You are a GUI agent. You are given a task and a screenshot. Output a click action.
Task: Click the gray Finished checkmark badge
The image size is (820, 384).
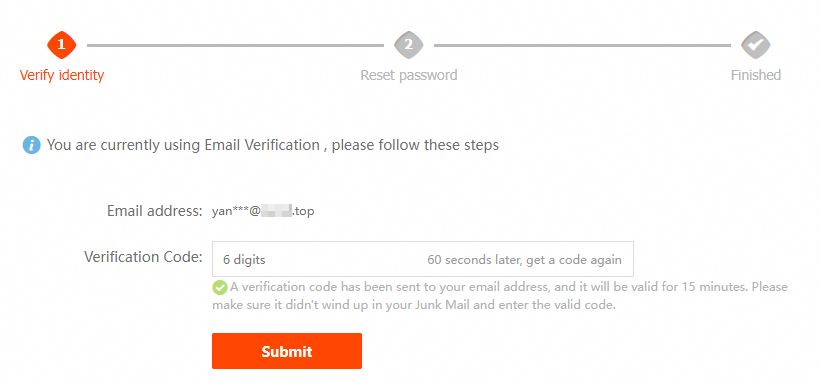pos(756,45)
